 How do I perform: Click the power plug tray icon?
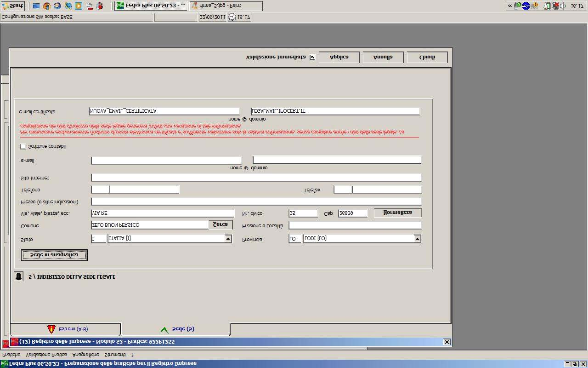click(547, 6)
